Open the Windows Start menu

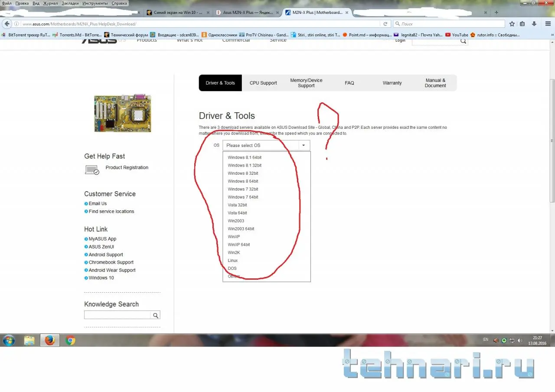pyautogui.click(x=9, y=340)
